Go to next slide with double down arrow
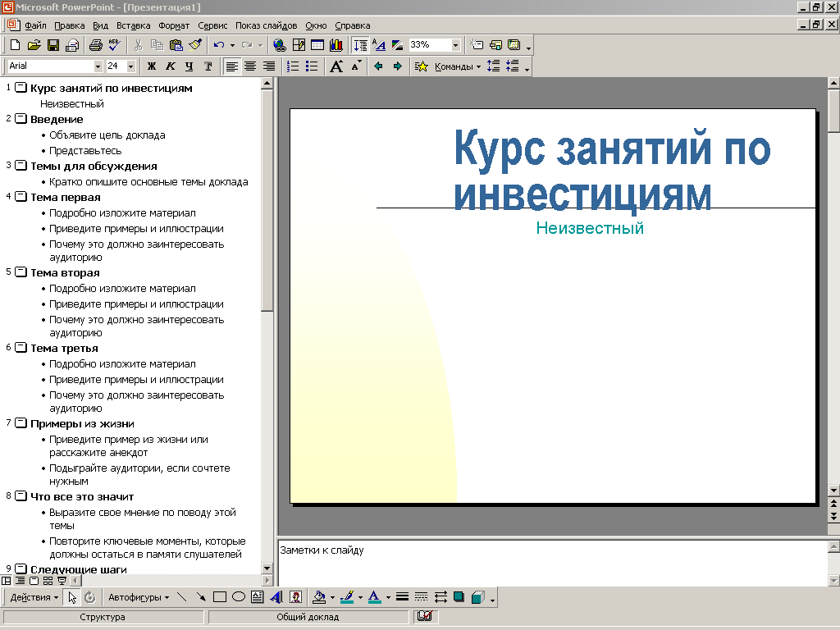This screenshot has width=840, height=630. click(x=833, y=517)
